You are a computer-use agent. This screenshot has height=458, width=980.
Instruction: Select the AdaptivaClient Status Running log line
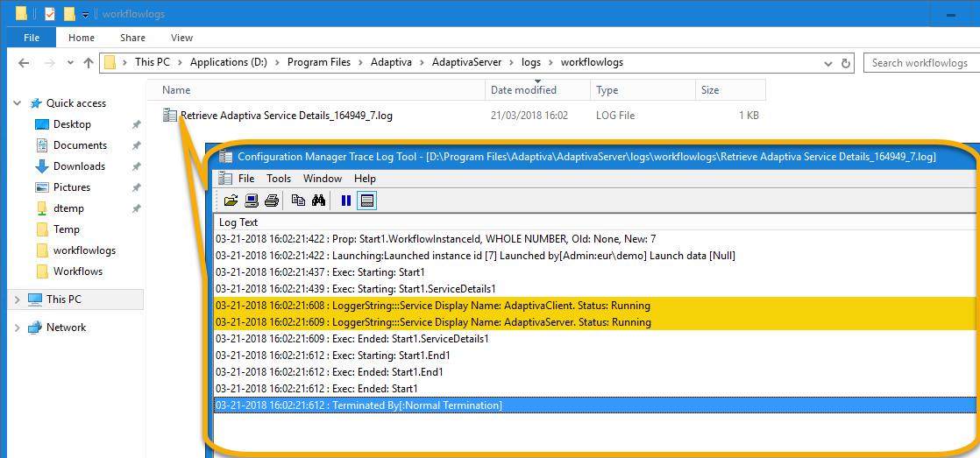(595, 306)
